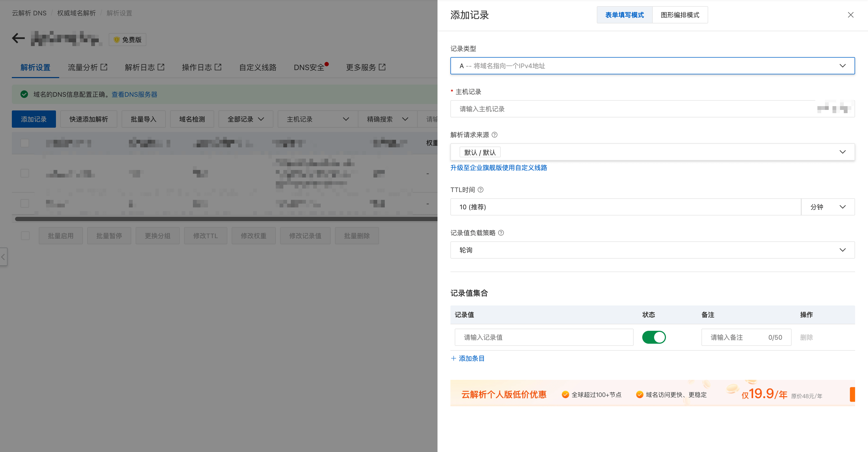This screenshot has width=868, height=452.
Task: Click the back arrow next to the domain name
Action: pos(19,39)
